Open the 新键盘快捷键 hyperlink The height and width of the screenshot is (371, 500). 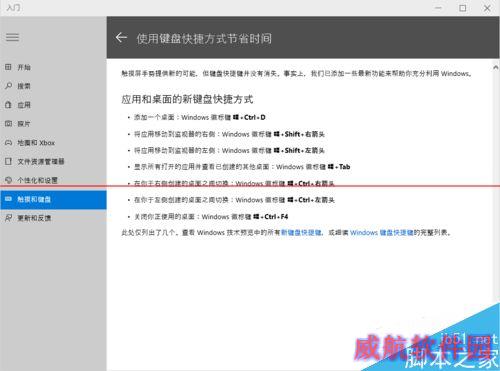pyautogui.click(x=301, y=233)
